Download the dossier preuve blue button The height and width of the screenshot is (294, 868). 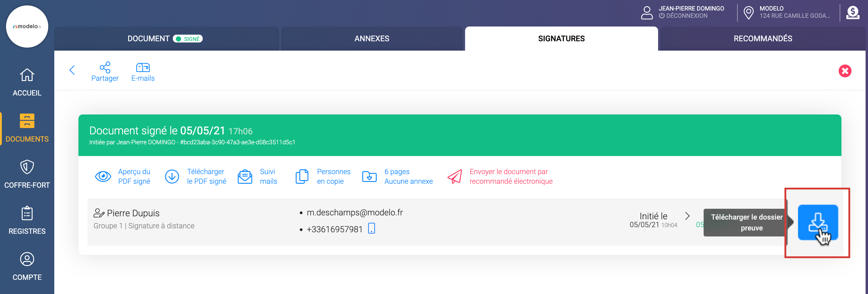coord(817,222)
